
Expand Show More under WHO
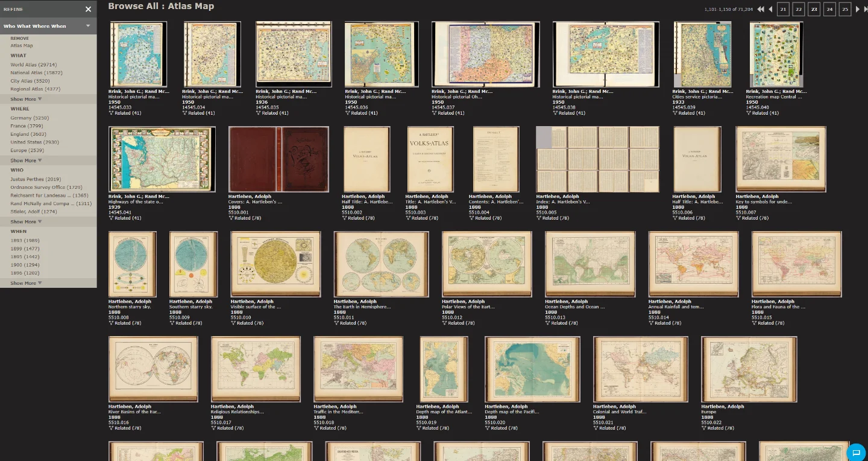(26, 222)
